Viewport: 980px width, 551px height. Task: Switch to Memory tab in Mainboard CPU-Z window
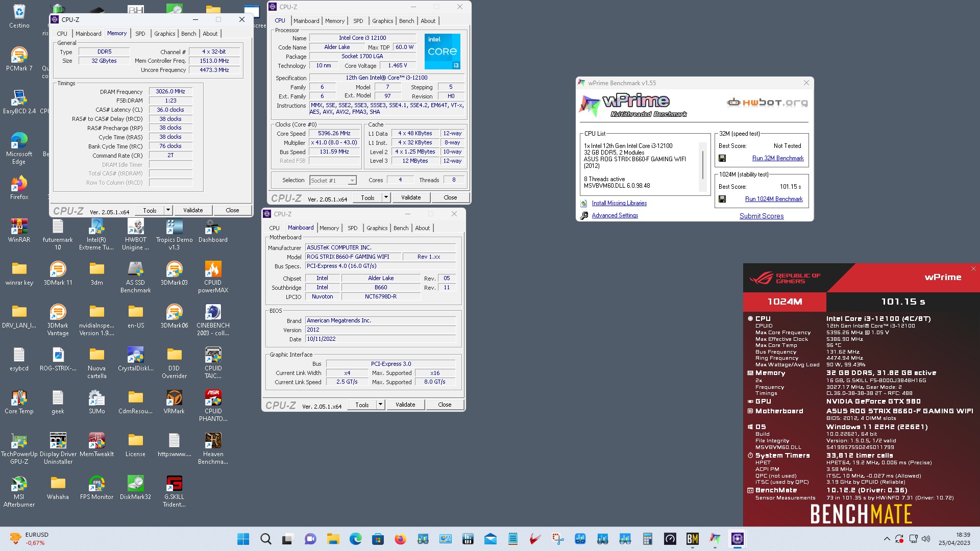point(329,228)
